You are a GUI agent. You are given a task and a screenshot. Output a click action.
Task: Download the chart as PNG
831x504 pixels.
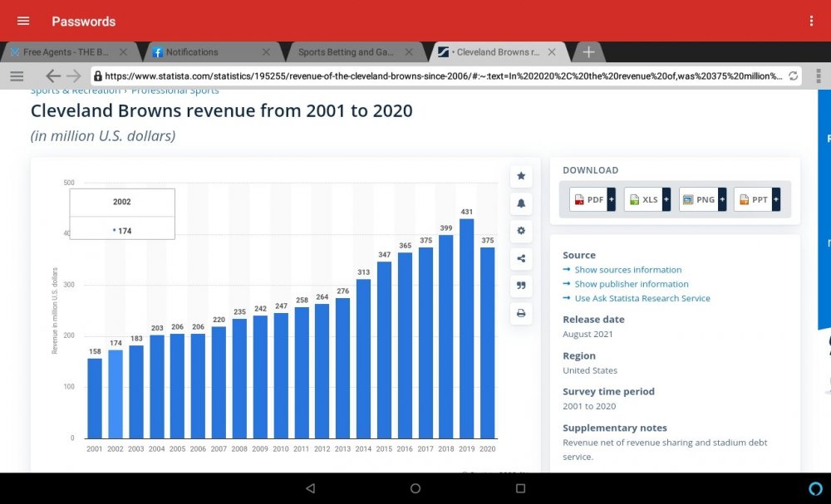702,199
